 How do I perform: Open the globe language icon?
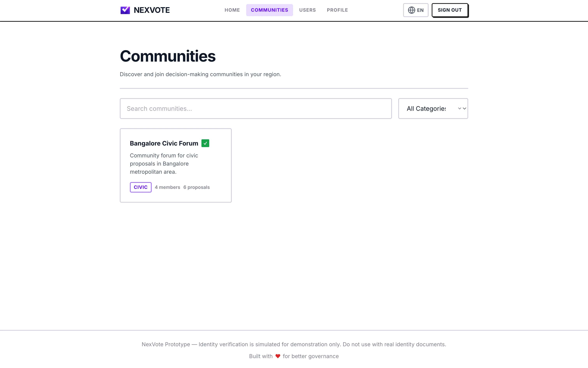412,10
